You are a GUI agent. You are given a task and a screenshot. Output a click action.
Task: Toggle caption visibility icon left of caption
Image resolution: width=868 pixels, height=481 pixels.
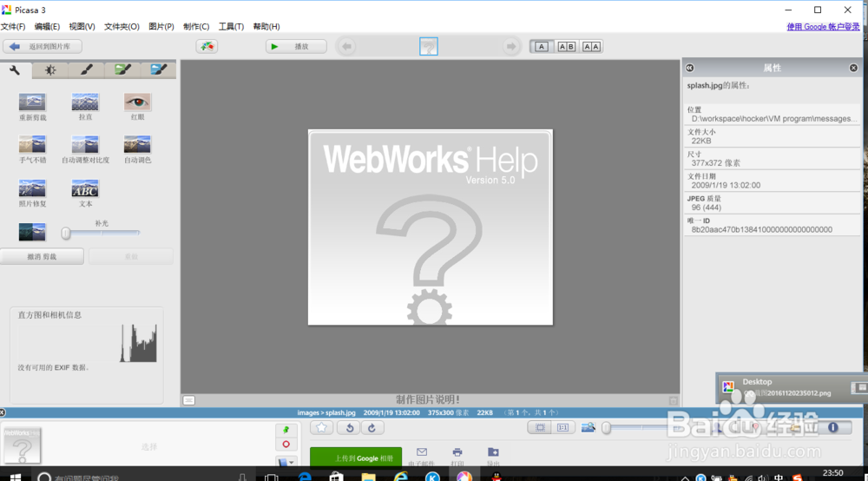coord(188,400)
